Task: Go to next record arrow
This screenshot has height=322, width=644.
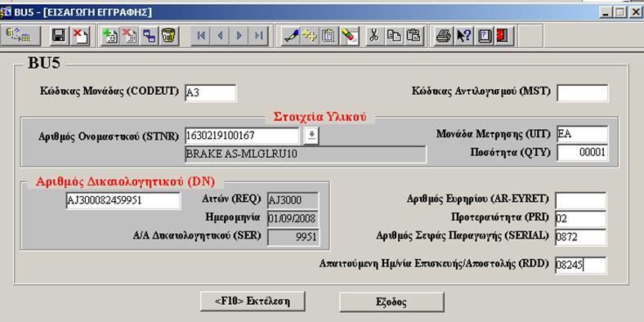Action: pos(239,36)
